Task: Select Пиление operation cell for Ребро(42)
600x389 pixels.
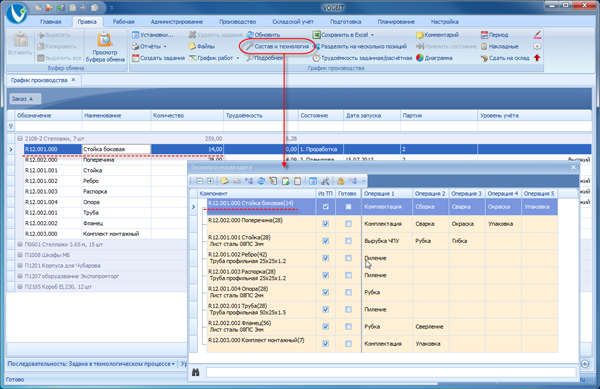Action: pos(386,258)
